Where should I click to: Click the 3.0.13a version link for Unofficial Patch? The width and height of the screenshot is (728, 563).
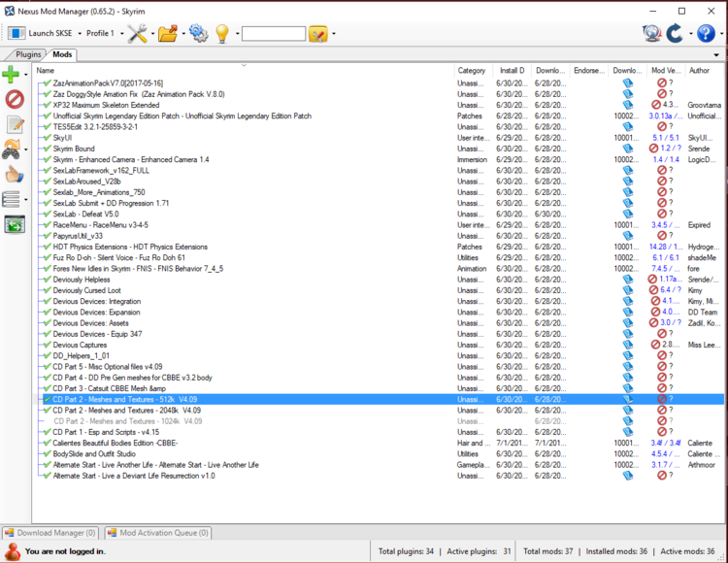pyautogui.click(x=665, y=116)
